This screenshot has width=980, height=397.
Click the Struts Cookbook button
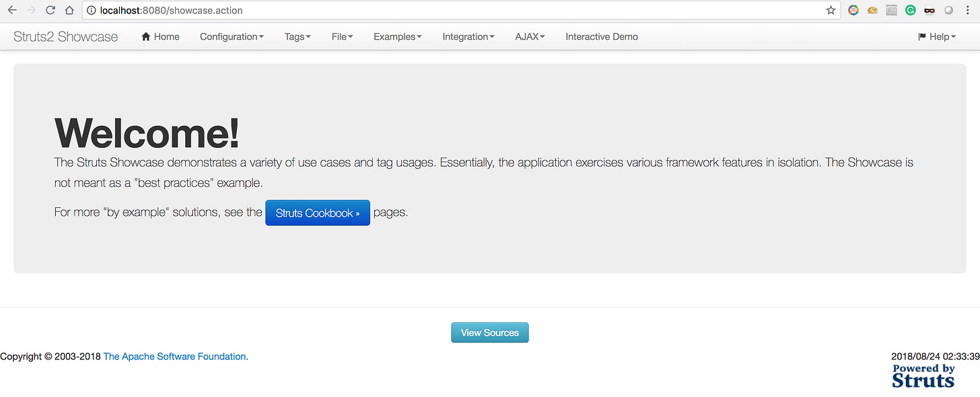click(318, 213)
